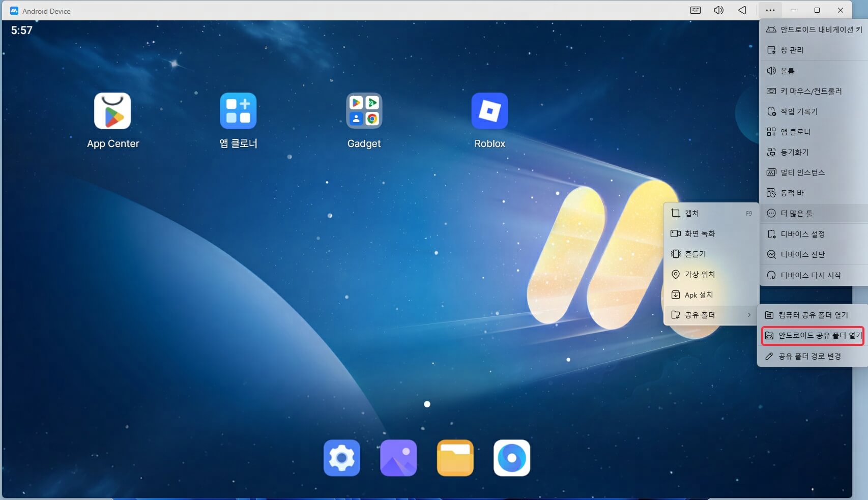Select 앱 클로너 in the side menu
This screenshot has height=500, width=868.
coord(814,132)
